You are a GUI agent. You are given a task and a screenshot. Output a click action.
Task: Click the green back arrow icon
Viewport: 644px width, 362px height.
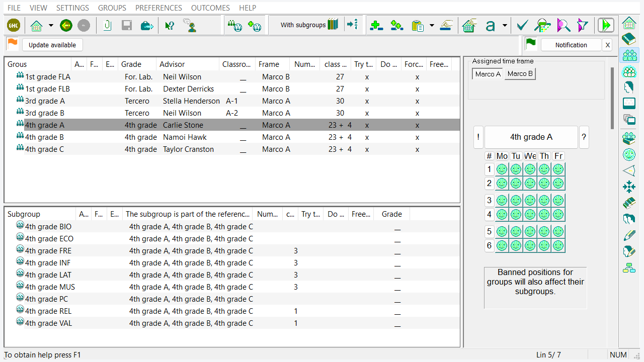pos(66,25)
